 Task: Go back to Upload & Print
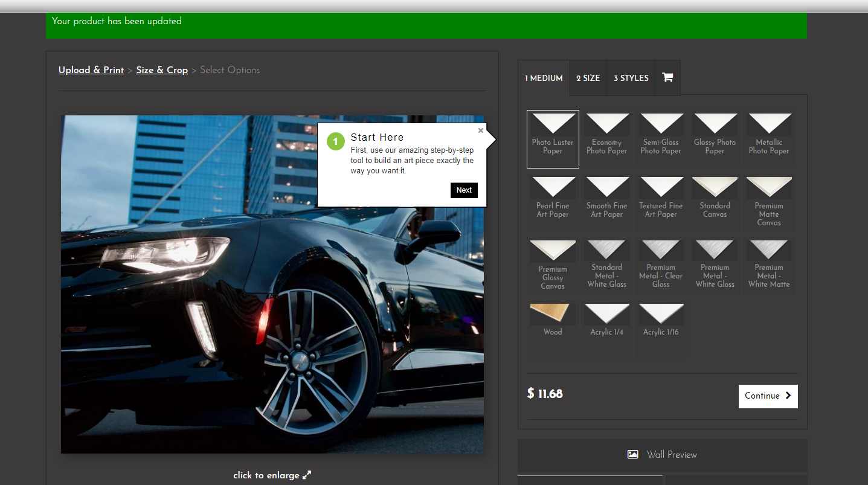[x=91, y=70]
